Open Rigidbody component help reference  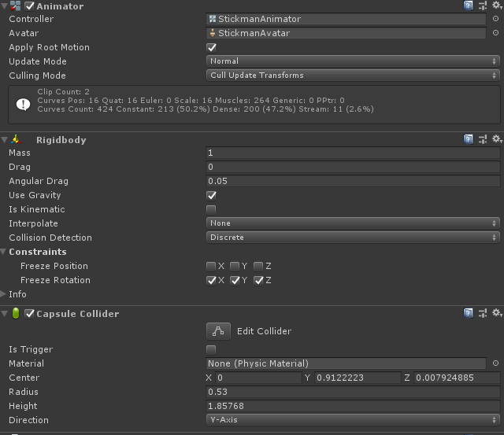pyautogui.click(x=468, y=139)
